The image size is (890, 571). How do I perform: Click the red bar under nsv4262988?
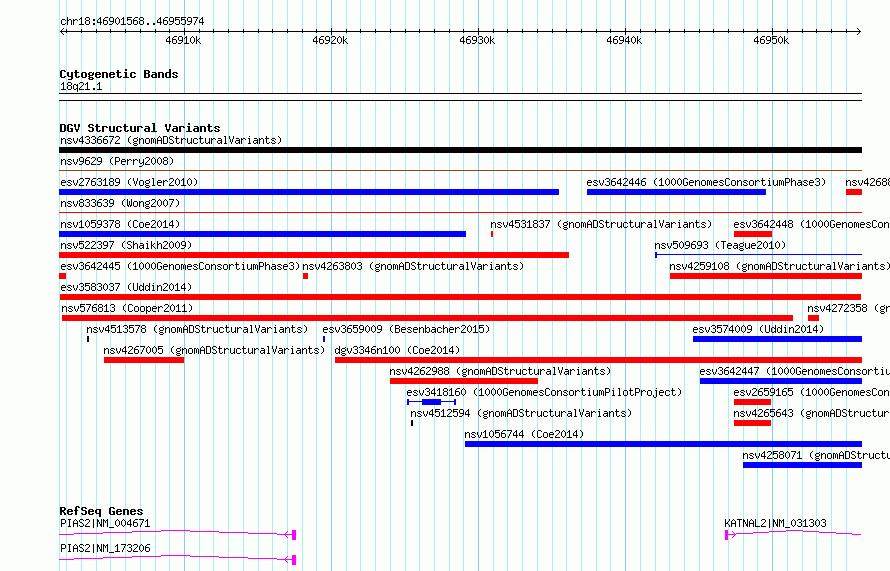click(x=464, y=381)
